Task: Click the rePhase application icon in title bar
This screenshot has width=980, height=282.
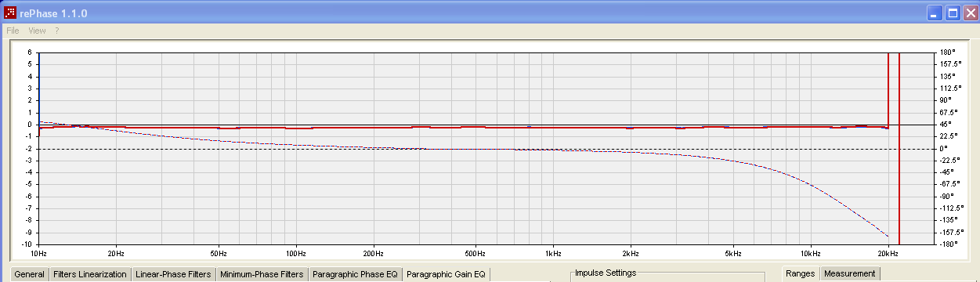Action: pyautogui.click(x=11, y=13)
